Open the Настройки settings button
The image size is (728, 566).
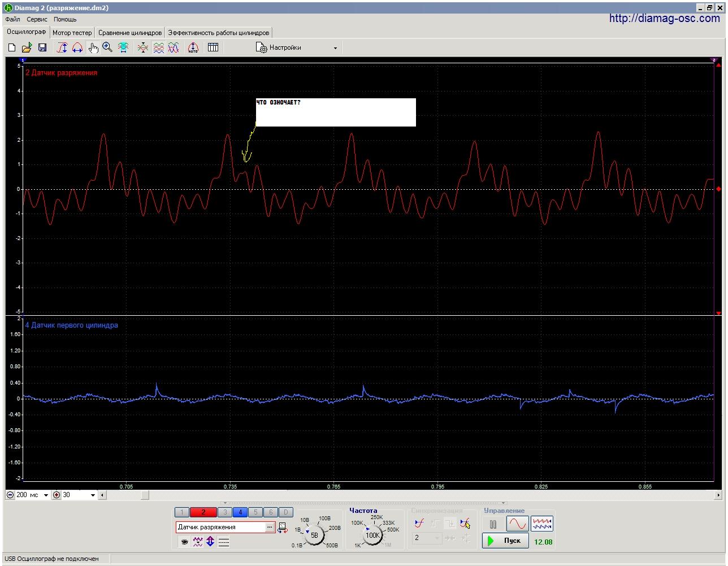point(279,48)
